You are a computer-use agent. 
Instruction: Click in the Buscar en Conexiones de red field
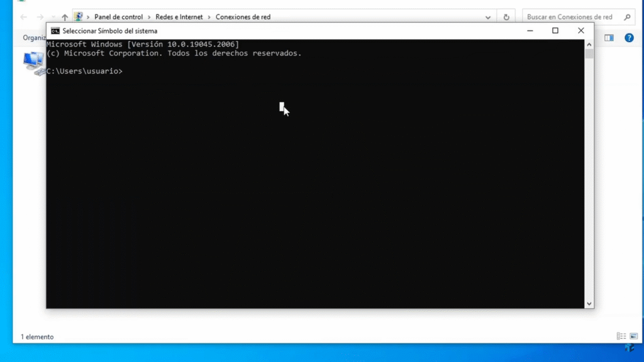pos(569,17)
